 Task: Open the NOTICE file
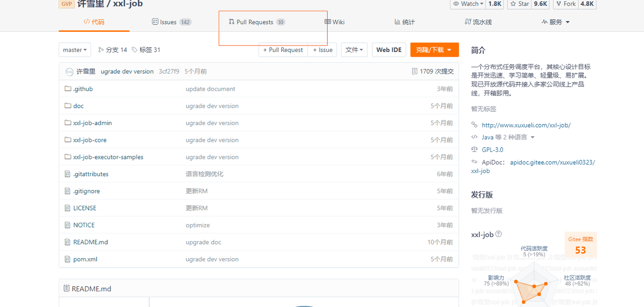tap(84, 225)
